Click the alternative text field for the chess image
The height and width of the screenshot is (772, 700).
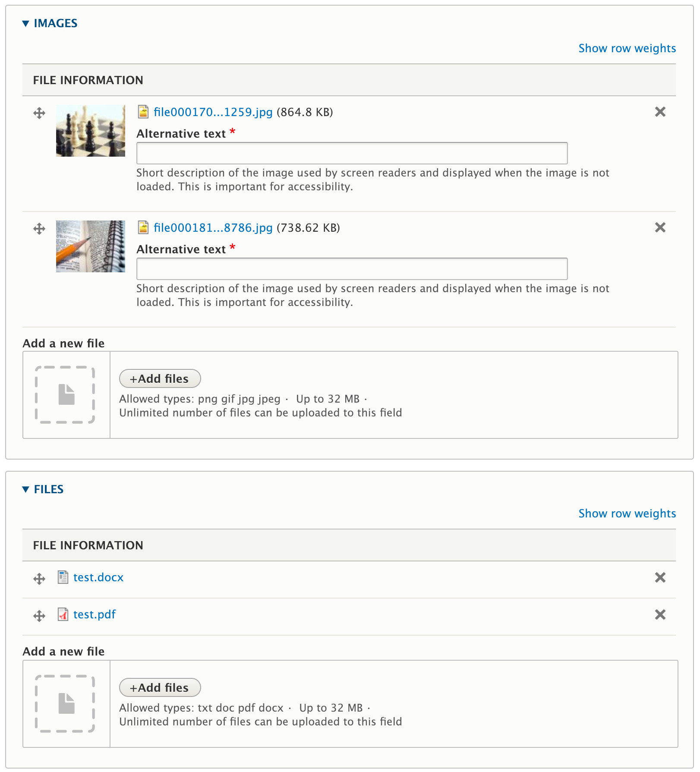[x=351, y=153]
